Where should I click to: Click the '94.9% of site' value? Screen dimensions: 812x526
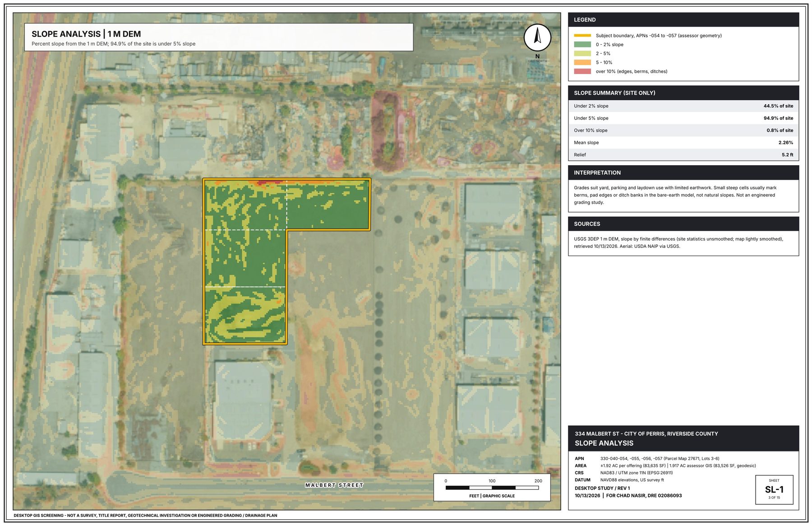tap(778, 118)
